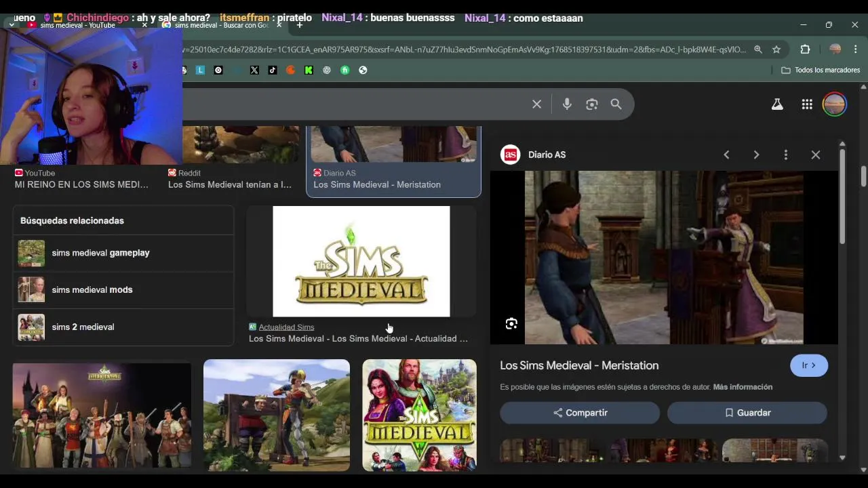
Task: Click the page's main vertical scrollbar thumb
Action: coord(863,176)
